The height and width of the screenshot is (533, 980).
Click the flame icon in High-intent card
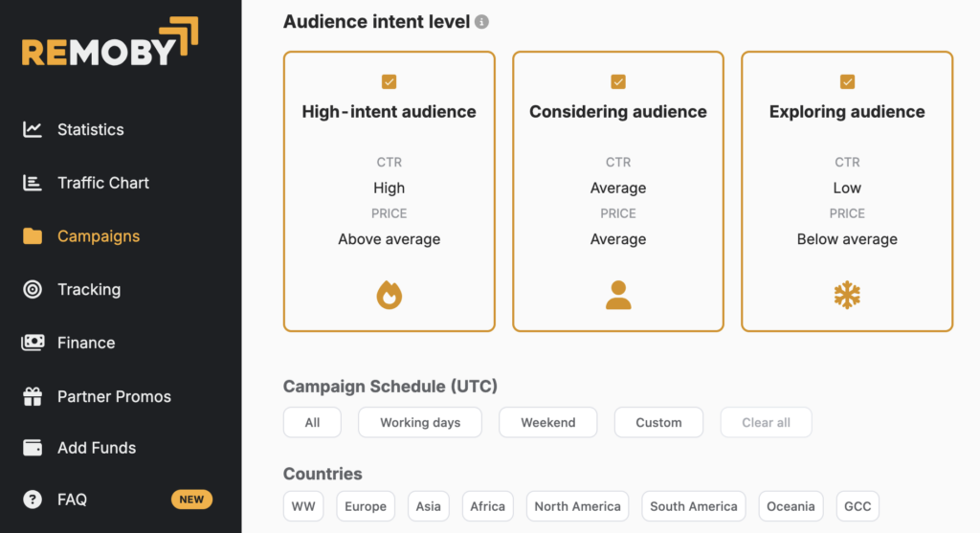pyautogui.click(x=389, y=295)
